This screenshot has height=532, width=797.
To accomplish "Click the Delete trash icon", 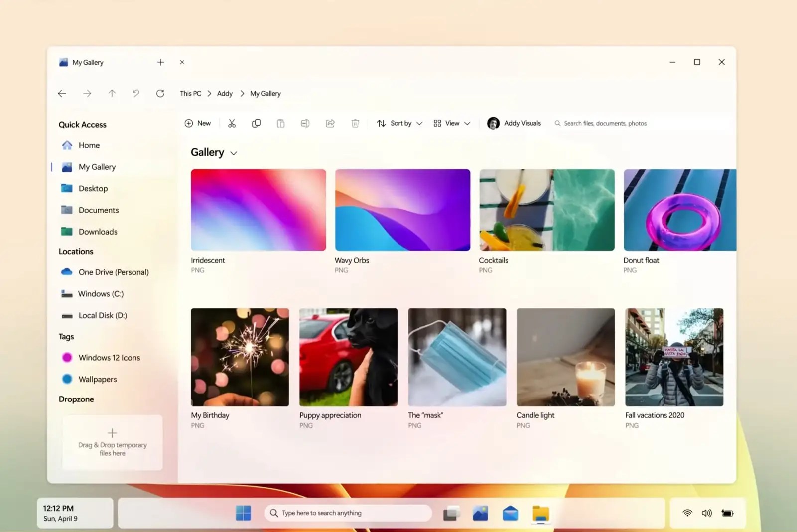I will tap(355, 123).
